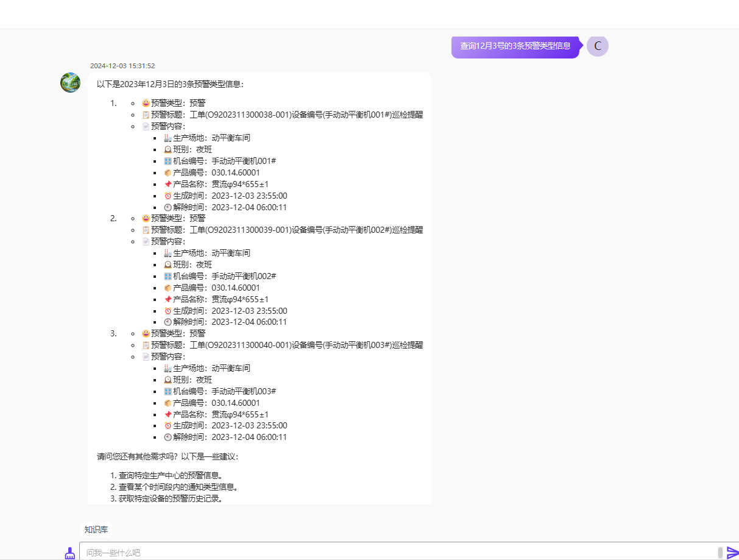Click the user avatar labeled C
This screenshot has width=739, height=560.
(x=597, y=46)
